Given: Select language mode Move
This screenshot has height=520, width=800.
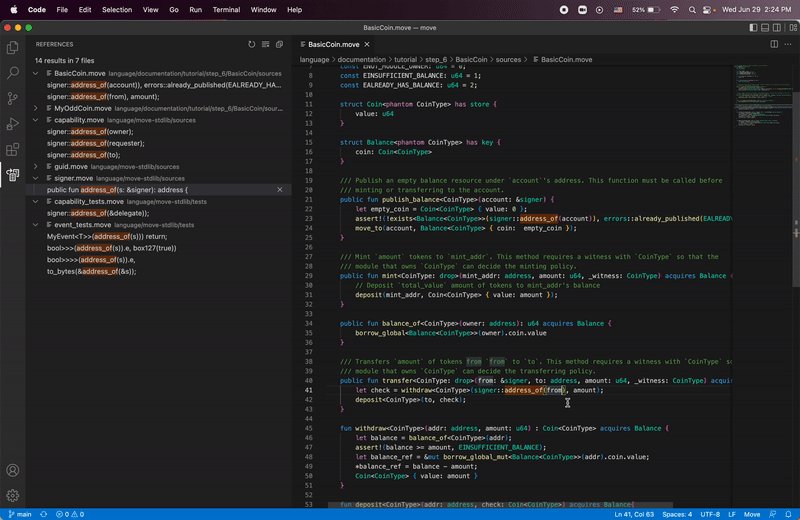Looking at the screenshot, I should [x=752, y=514].
